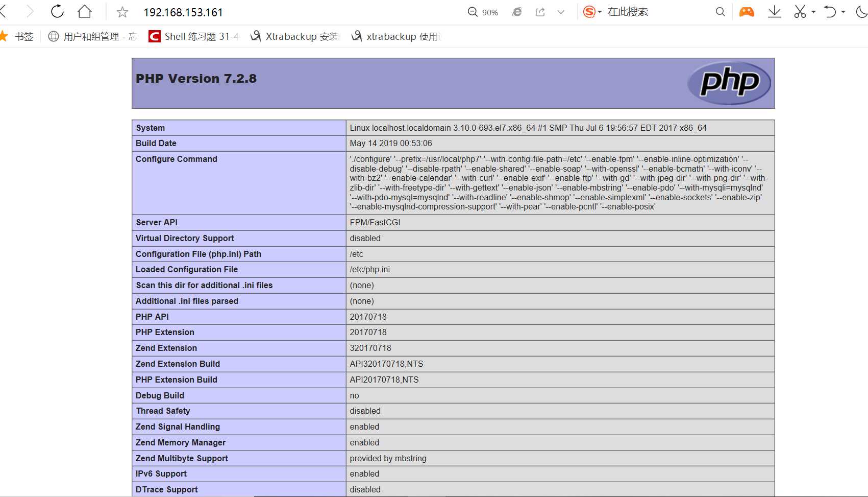The width and height of the screenshot is (868, 497).
Task: Expand the undo closed-tab dropdown arrow
Action: (x=843, y=12)
